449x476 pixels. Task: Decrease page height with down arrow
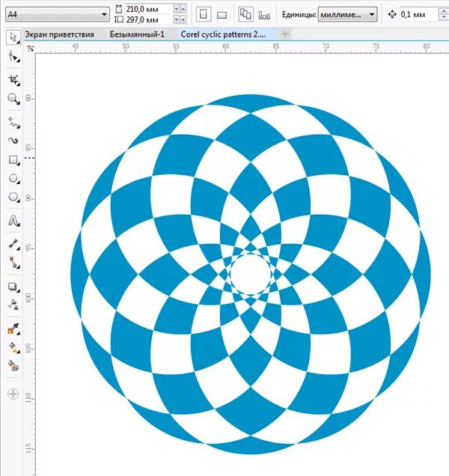pos(177,20)
